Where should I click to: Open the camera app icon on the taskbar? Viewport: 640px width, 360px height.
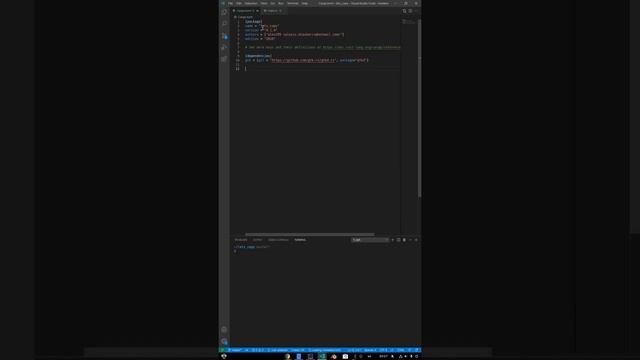click(345, 356)
